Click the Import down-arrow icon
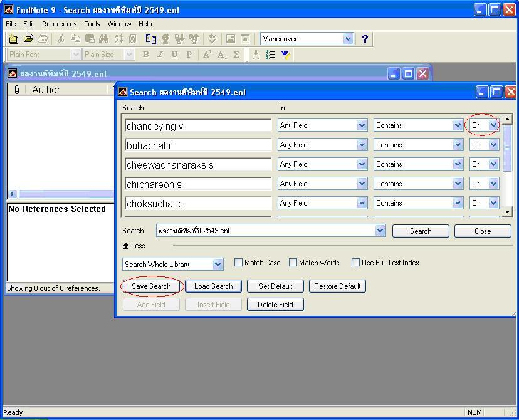The width and height of the screenshot is (519, 420). 180,39
